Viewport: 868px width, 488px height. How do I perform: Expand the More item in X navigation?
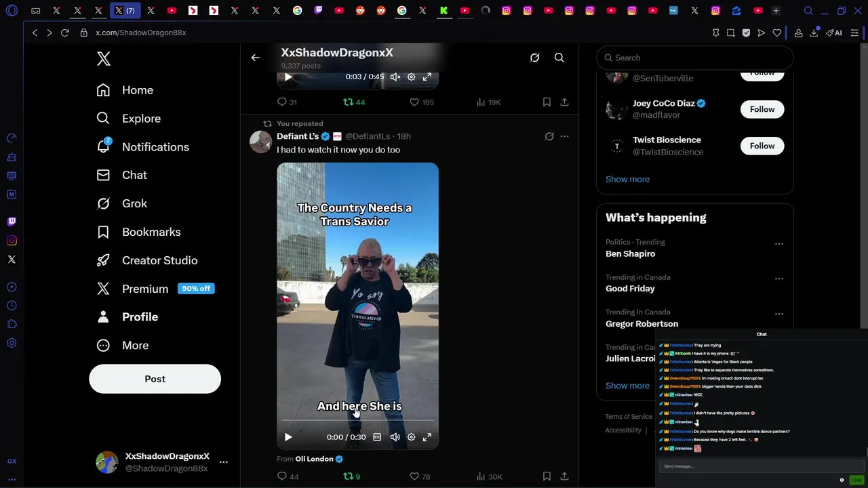click(x=123, y=346)
